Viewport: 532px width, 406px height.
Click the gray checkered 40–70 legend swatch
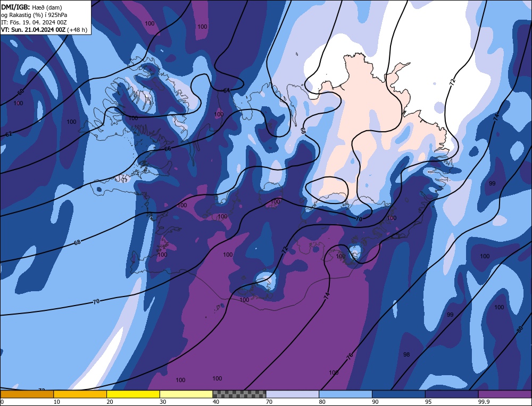click(239, 394)
